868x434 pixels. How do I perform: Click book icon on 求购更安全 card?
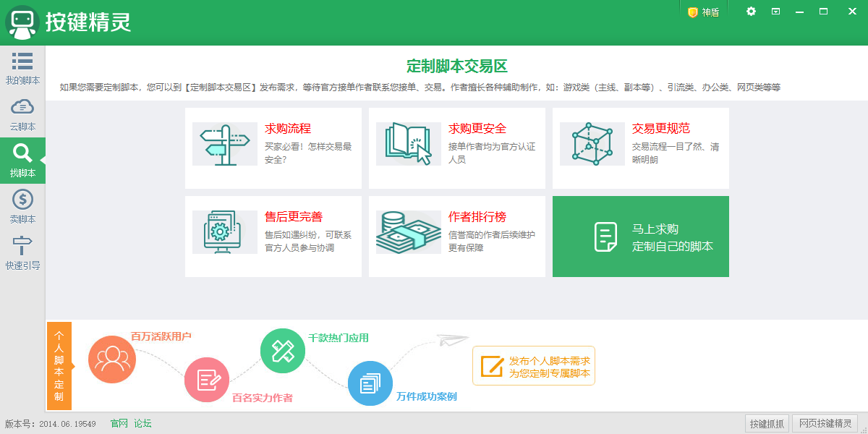[409, 144]
